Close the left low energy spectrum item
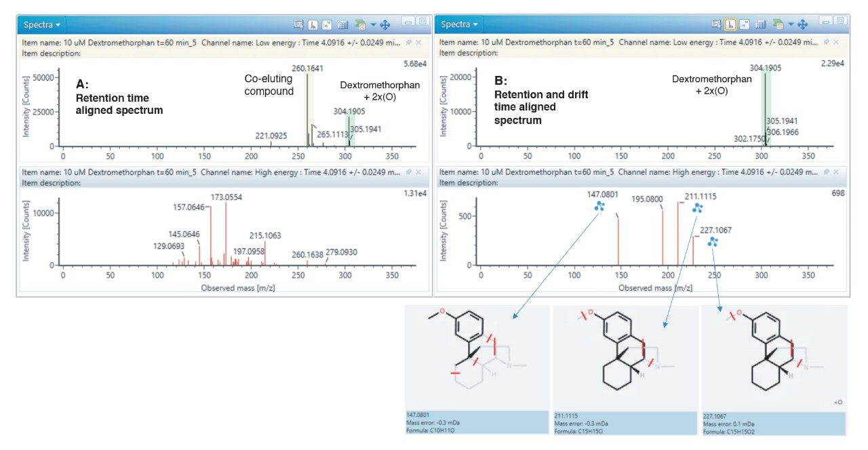 click(418, 42)
